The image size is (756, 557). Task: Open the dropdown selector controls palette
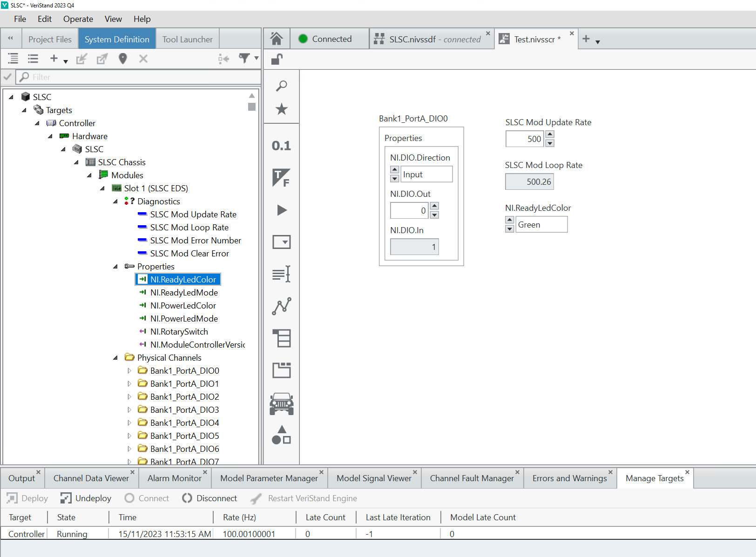(282, 242)
